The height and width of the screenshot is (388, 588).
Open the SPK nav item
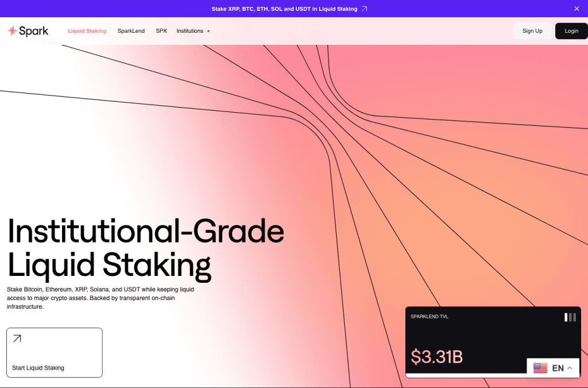coord(161,31)
